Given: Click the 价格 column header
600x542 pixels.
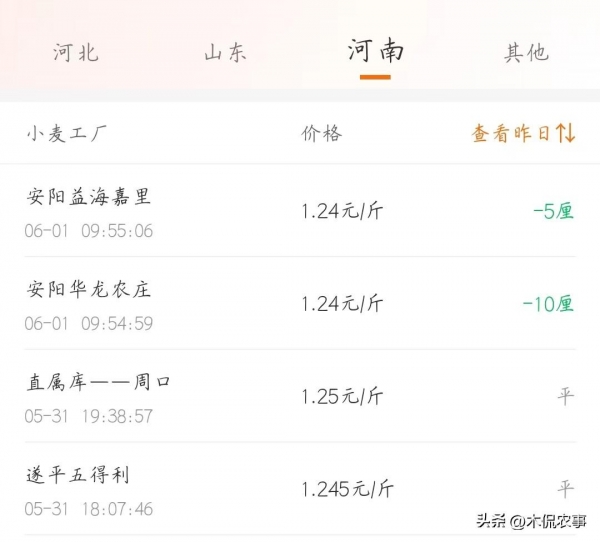Looking at the screenshot, I should pyautogui.click(x=321, y=134).
